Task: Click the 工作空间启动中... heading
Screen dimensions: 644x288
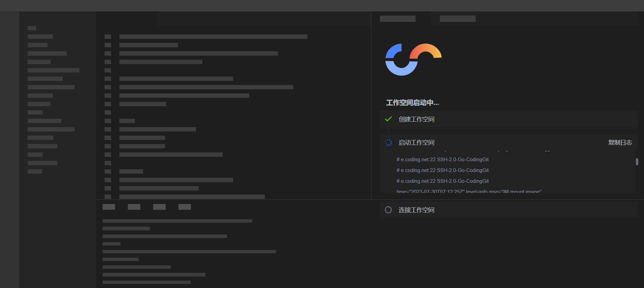Action: [x=413, y=103]
